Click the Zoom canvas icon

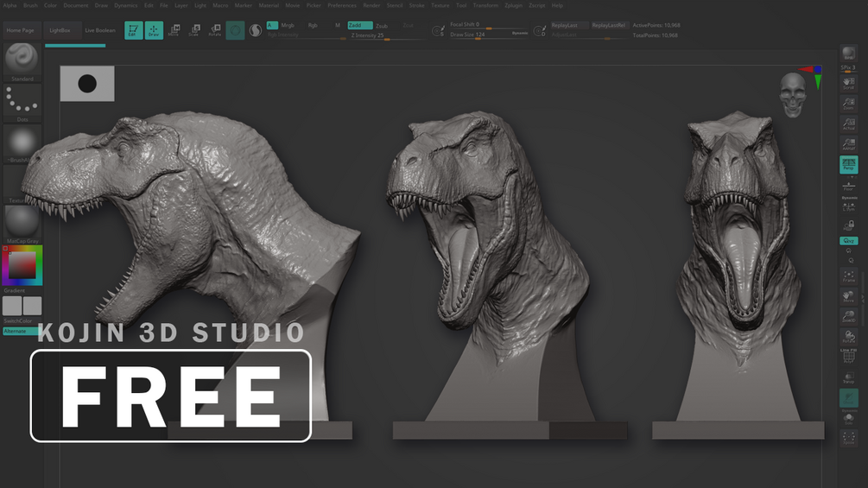(848, 104)
